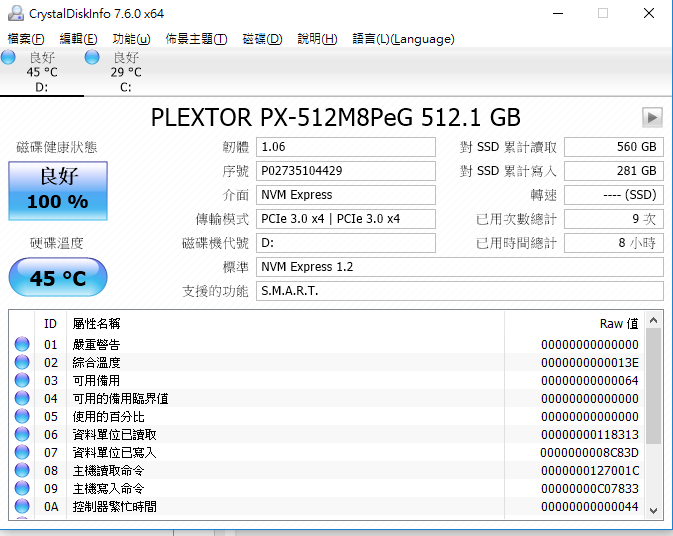
Task: Click scrollbar up arrow in attribute list
Action: coord(654,320)
